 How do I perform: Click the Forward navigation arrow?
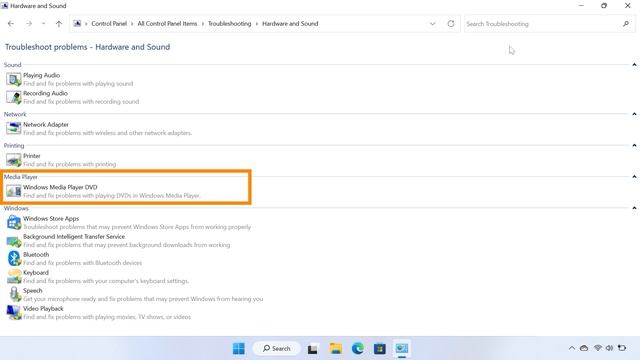(29, 24)
